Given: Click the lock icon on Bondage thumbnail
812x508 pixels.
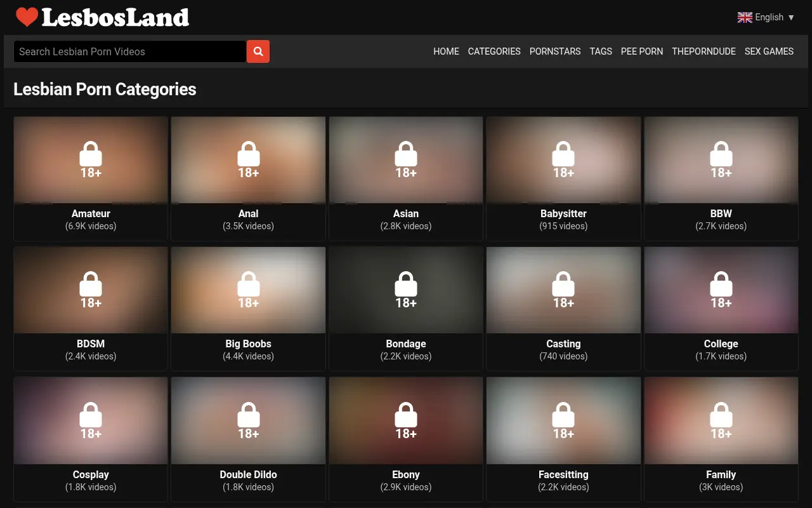Looking at the screenshot, I should (406, 284).
